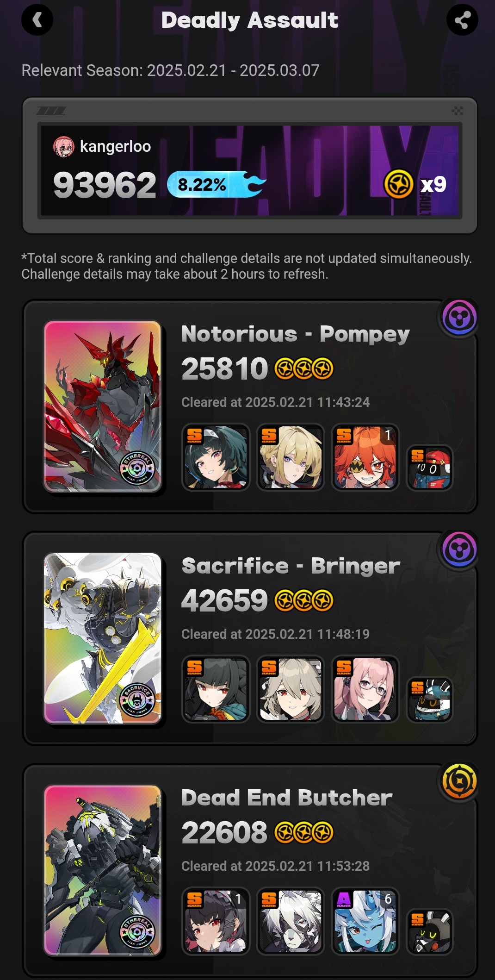Open the Dead End Butcher boss thumbnail
Image resolution: width=495 pixels, height=980 pixels.
click(x=103, y=870)
